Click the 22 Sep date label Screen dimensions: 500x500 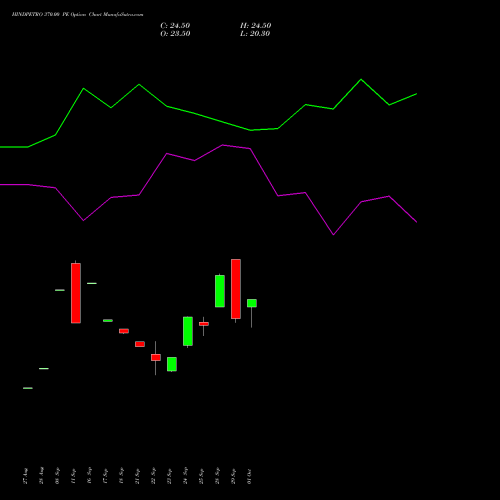pos(154,476)
